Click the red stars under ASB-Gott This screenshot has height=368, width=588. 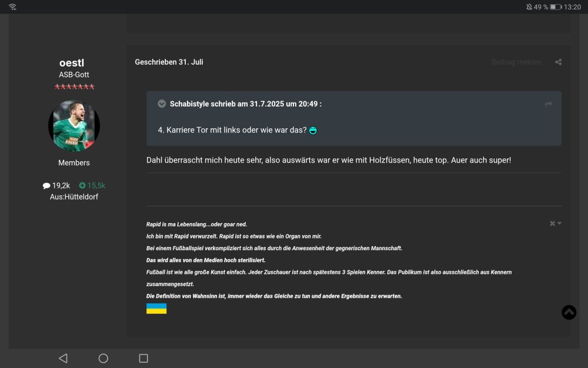pos(74,86)
